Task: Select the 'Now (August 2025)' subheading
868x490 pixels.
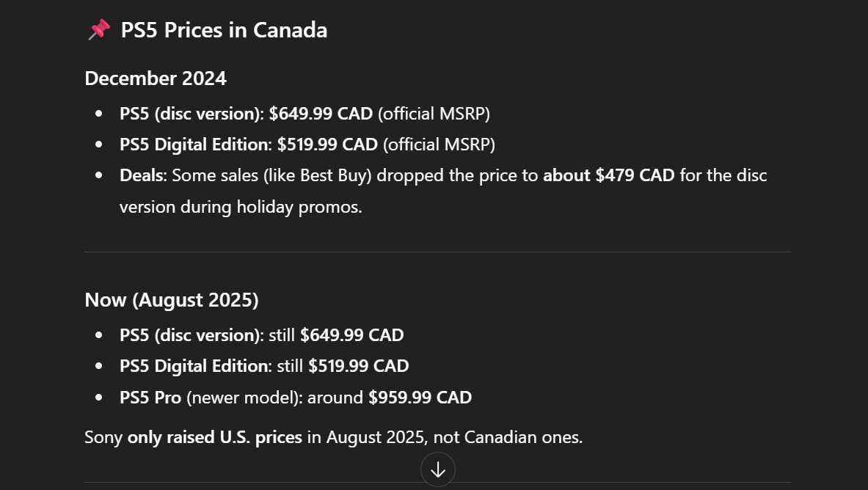Action: pyautogui.click(x=172, y=300)
